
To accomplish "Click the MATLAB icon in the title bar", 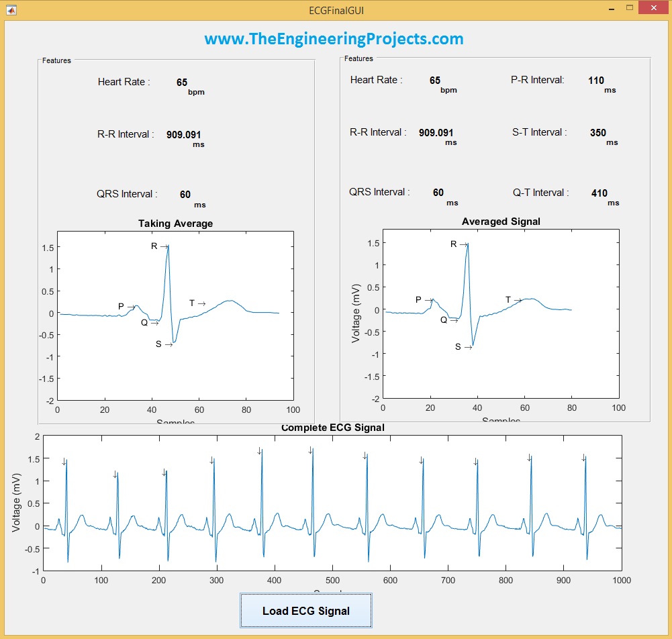I will (x=11, y=10).
